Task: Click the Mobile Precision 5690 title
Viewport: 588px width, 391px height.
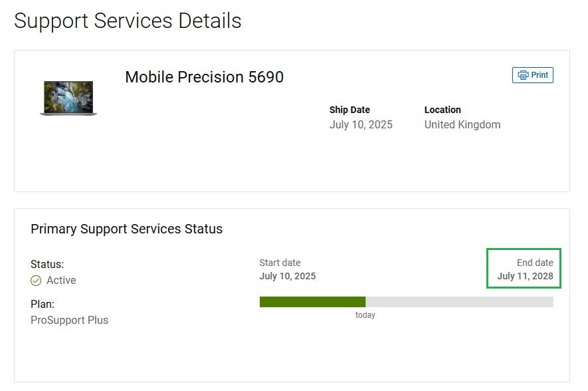Action: tap(205, 77)
